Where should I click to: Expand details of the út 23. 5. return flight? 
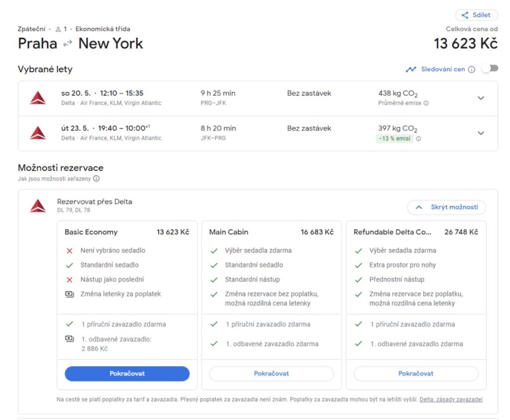481,133
